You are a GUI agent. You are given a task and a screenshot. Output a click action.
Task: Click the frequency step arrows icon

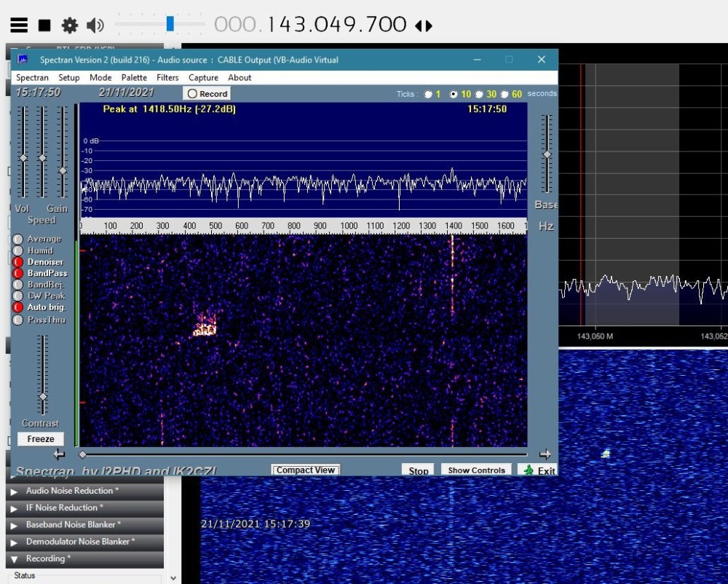click(x=423, y=25)
